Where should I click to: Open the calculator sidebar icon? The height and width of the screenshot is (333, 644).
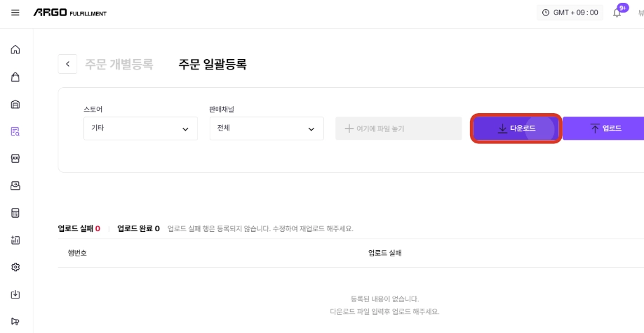pos(15,213)
